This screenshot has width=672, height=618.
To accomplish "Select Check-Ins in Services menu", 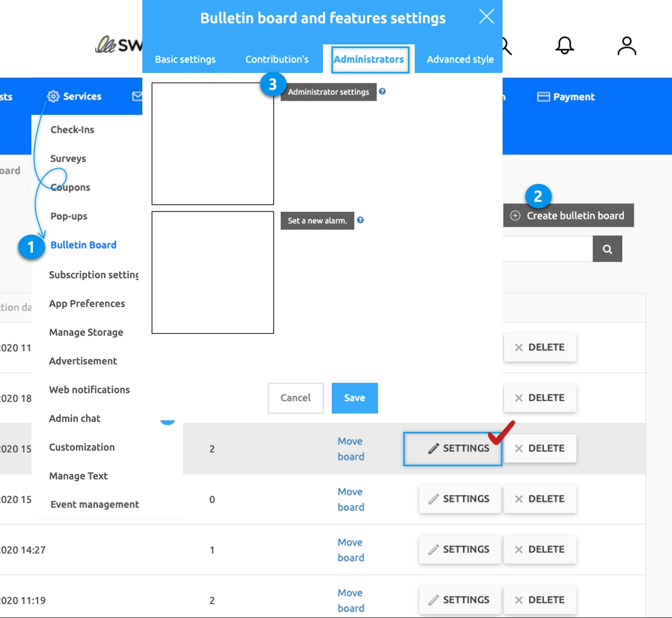I will [72, 130].
